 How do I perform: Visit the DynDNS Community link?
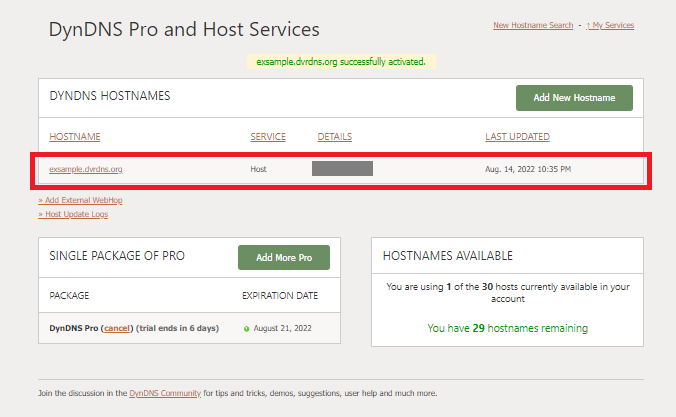point(165,394)
